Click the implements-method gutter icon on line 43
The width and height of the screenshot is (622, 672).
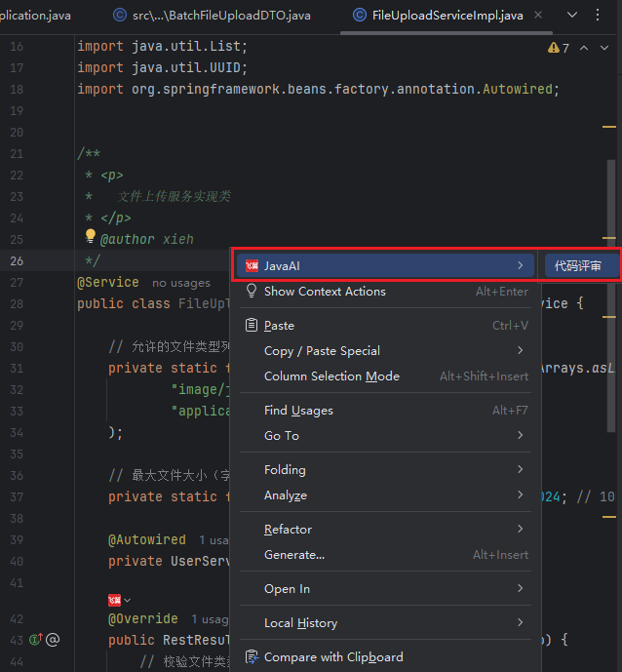35,640
